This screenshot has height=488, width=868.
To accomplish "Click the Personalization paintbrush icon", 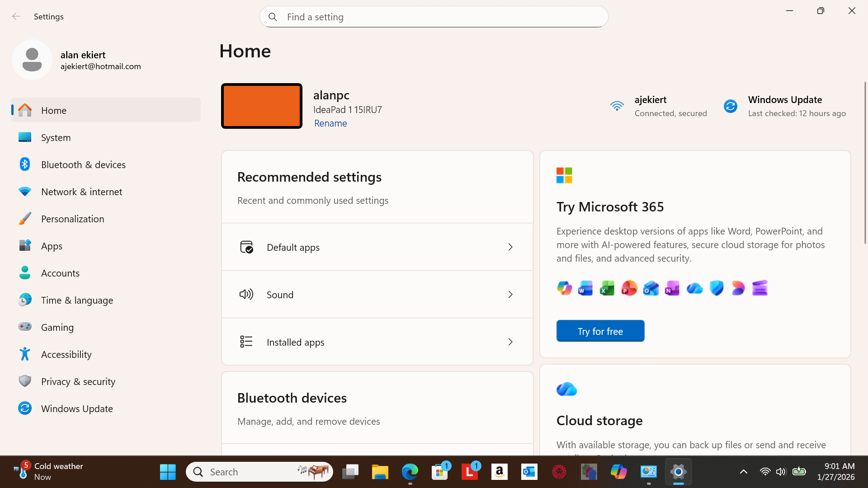I will (25, 219).
